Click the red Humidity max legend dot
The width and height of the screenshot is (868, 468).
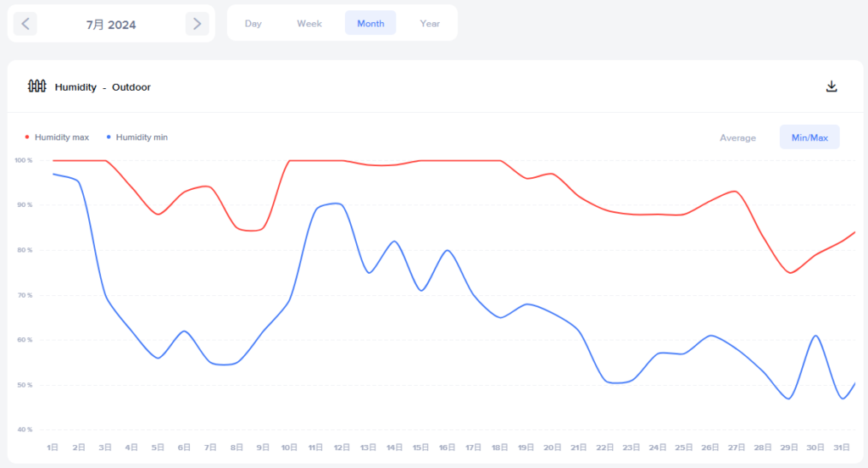click(26, 136)
